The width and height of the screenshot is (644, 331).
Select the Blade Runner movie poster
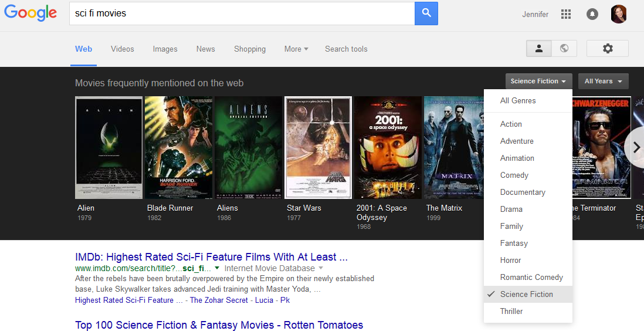click(178, 148)
